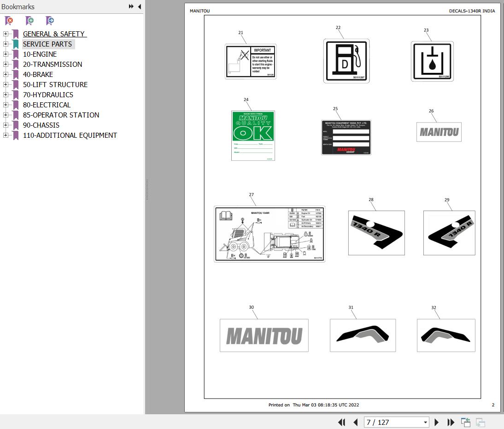Expand the 10-ENGINE bookmark node

[x=6, y=54]
